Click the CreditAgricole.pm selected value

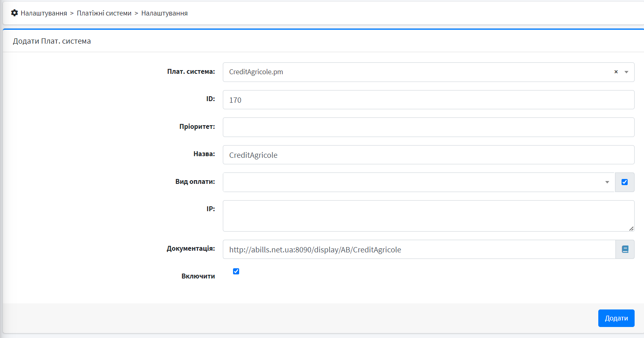[256, 72]
